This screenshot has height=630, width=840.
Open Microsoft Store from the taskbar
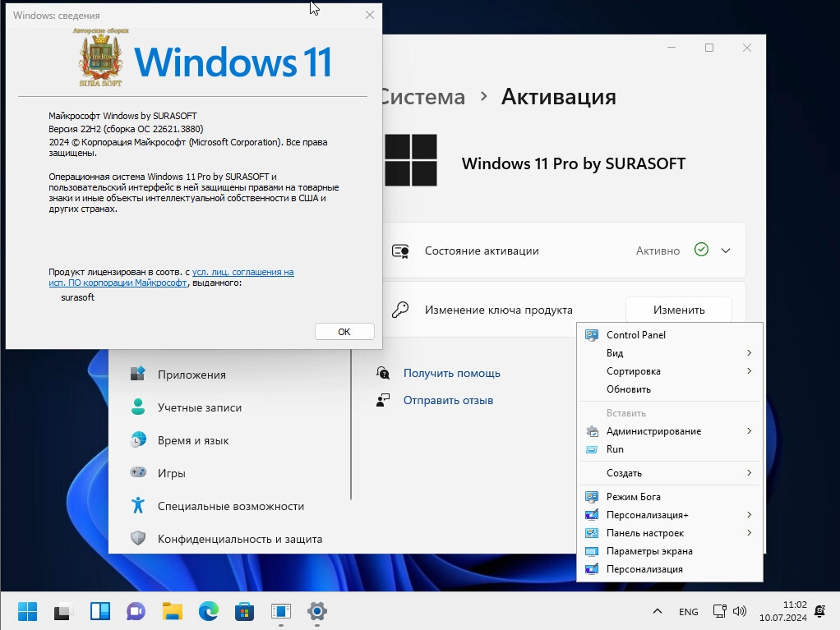pyautogui.click(x=244, y=611)
